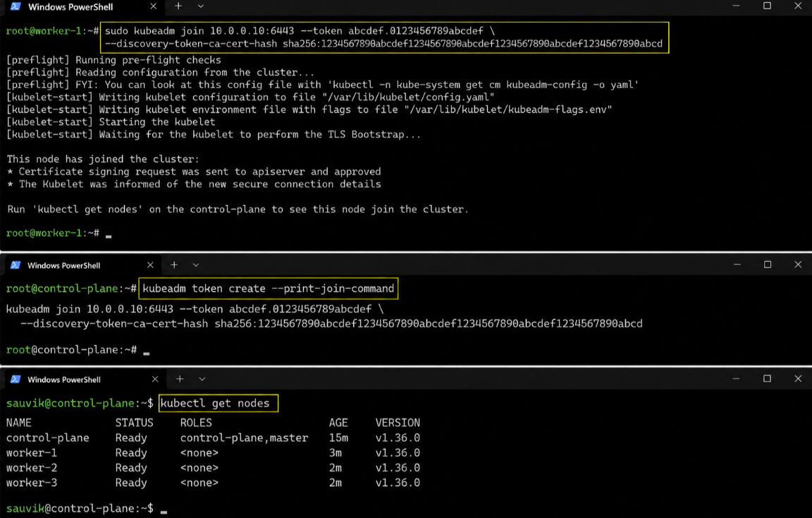Select the bottom window's Windows PowerShell tab
This screenshot has height=518, width=812.
coord(85,379)
